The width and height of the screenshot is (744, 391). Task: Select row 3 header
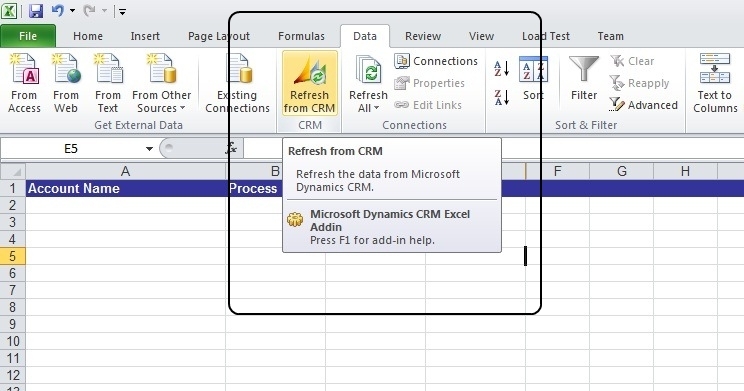coord(13,223)
